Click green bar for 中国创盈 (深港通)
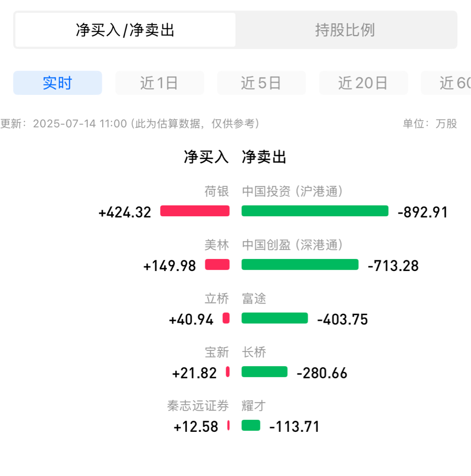 pos(300,264)
